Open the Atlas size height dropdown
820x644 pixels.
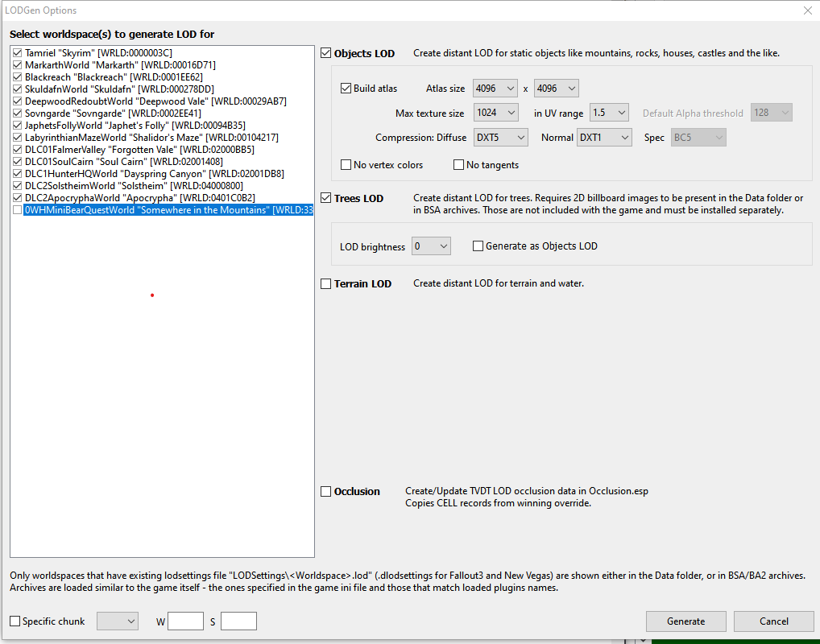[x=556, y=89]
